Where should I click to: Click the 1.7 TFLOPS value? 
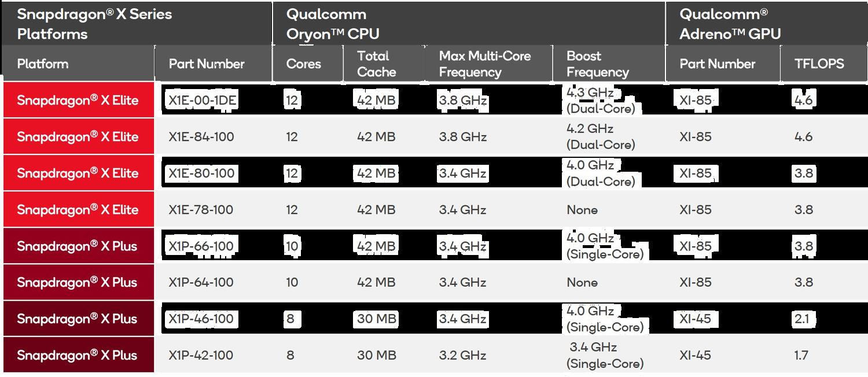(801, 356)
